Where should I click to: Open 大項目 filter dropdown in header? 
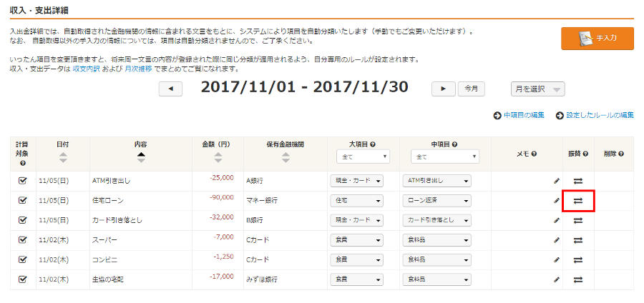tap(363, 157)
